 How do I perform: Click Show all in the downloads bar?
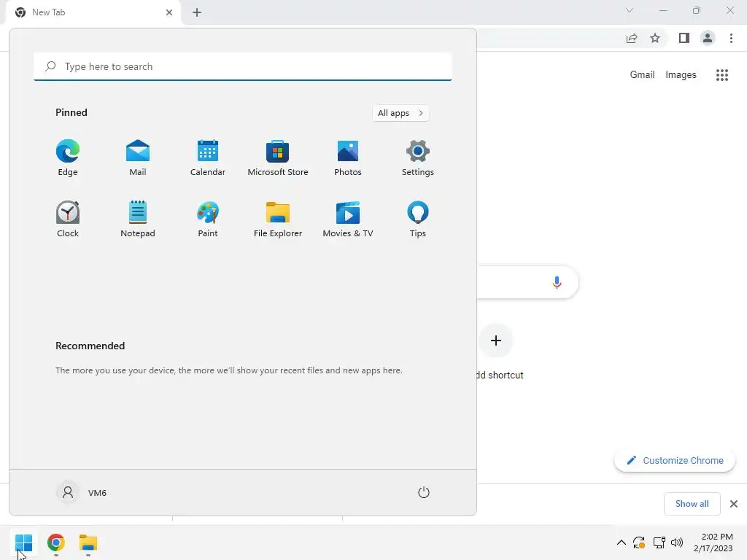tap(692, 504)
